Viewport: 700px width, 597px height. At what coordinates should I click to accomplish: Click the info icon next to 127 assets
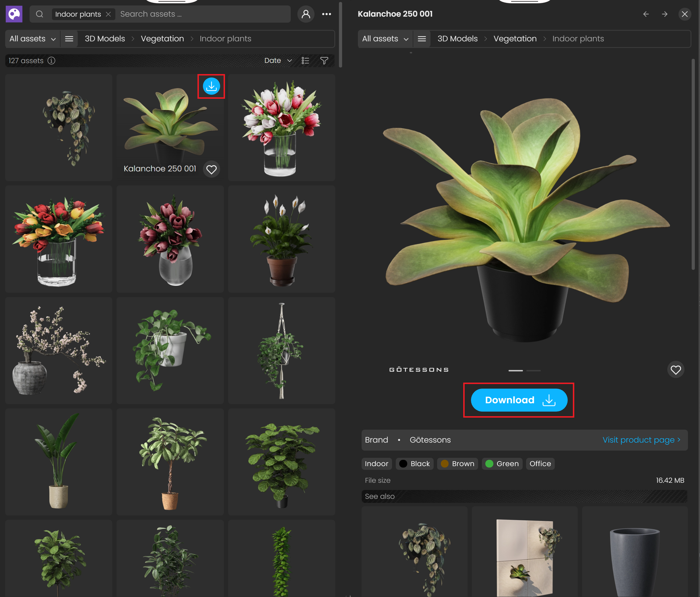[51, 61]
